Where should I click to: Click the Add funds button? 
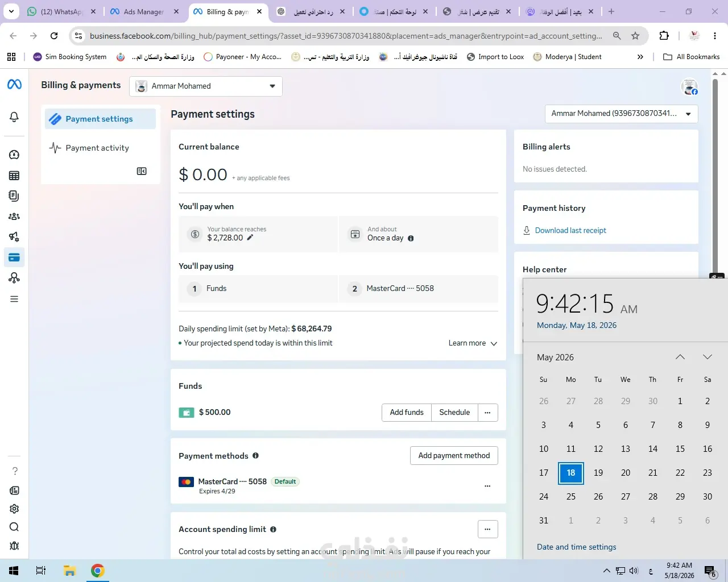click(x=407, y=413)
